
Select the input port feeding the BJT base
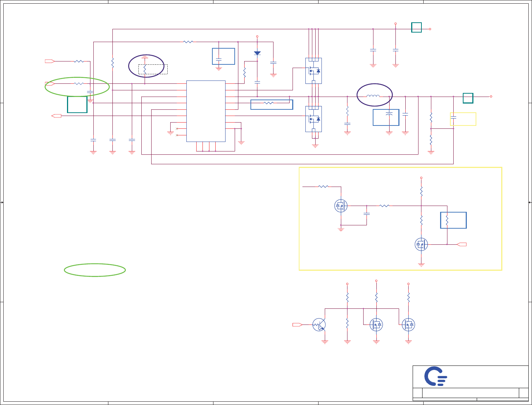(297, 325)
